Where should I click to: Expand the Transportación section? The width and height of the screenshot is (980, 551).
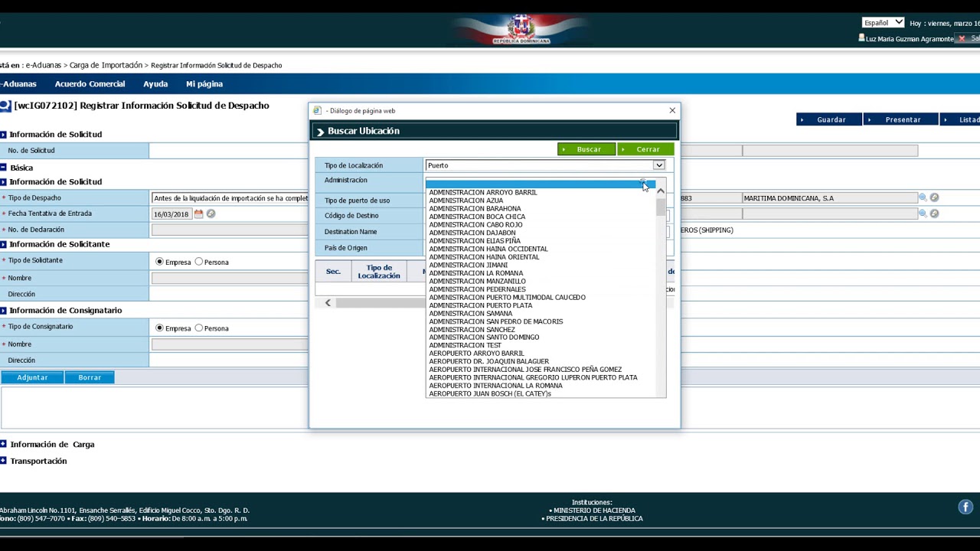click(4, 461)
